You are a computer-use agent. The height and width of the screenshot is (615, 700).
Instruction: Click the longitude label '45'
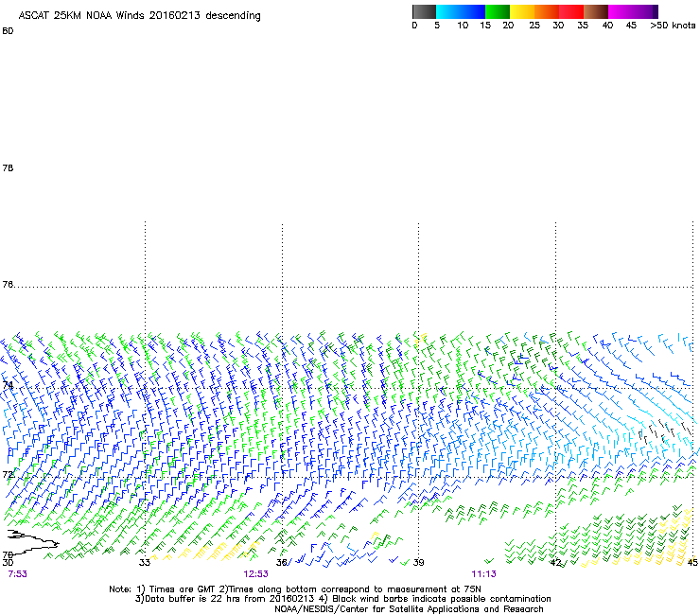pyautogui.click(x=692, y=562)
